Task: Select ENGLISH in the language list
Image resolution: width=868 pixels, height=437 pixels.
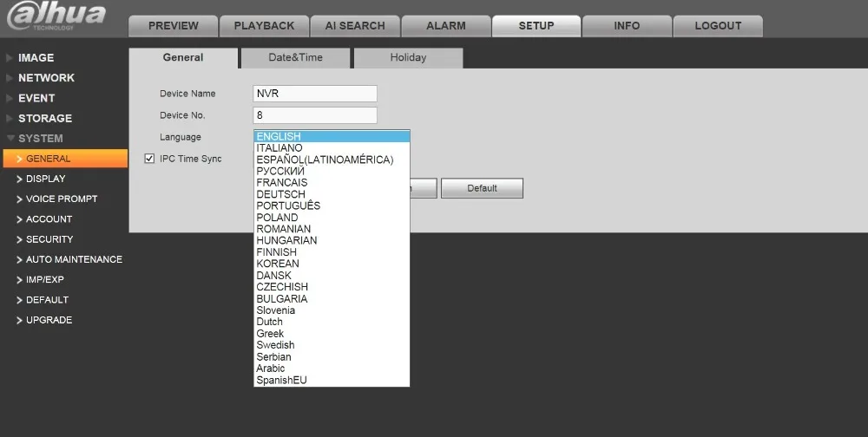Action: pyautogui.click(x=332, y=137)
